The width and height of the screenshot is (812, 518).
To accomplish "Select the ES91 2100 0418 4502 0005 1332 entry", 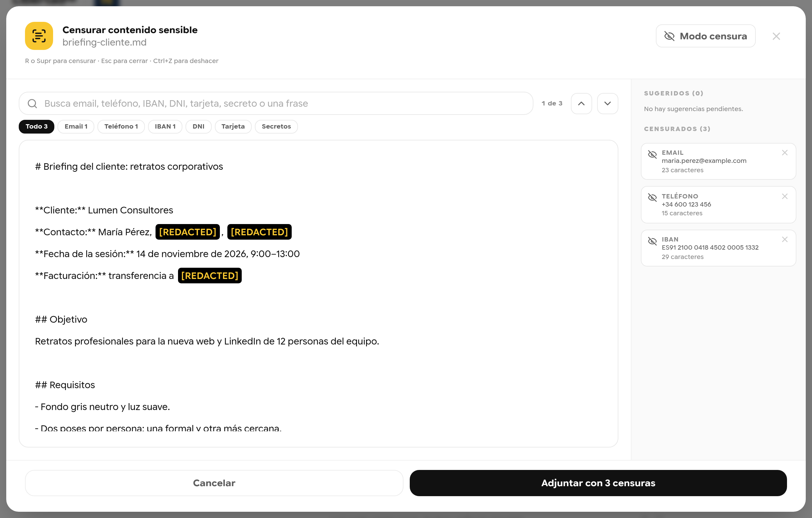I will (x=718, y=248).
